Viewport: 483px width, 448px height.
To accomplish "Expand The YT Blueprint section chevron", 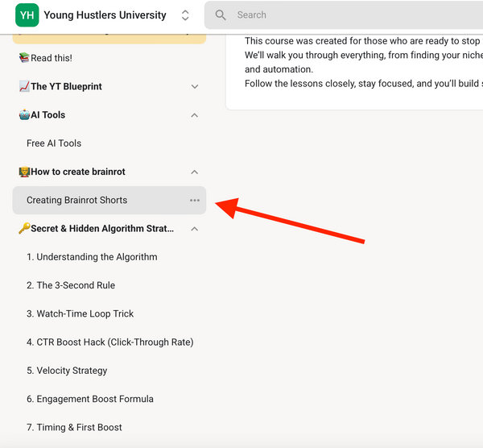I will click(x=194, y=87).
